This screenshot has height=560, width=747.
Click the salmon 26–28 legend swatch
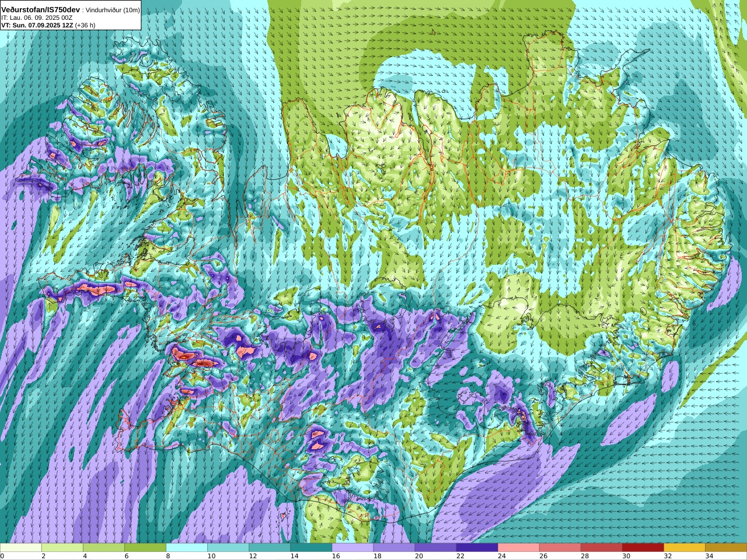560,548
